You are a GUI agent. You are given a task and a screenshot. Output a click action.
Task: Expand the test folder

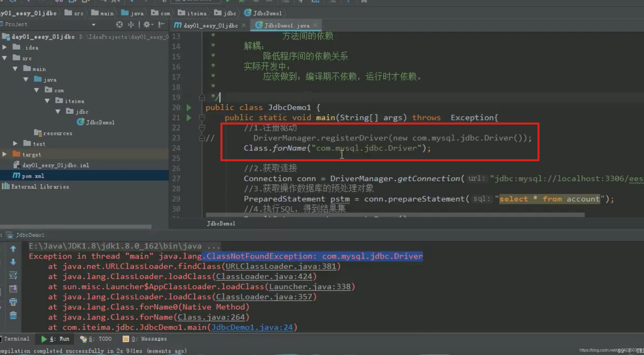click(15, 144)
